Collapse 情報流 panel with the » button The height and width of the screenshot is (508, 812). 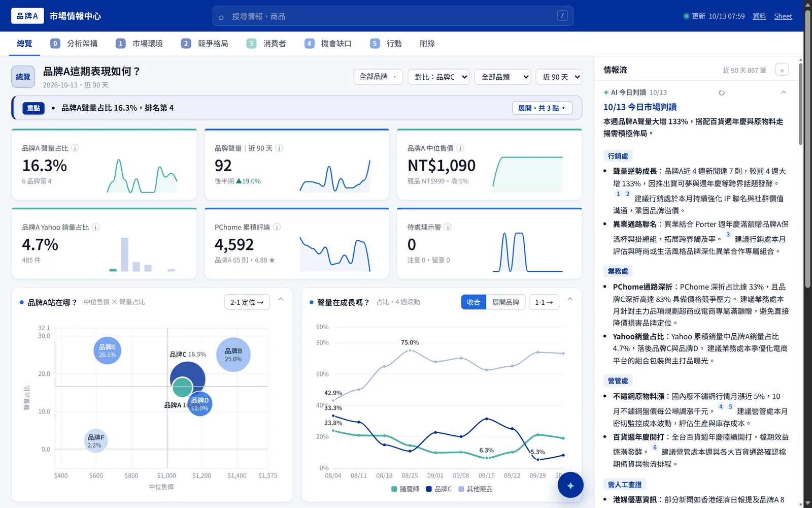782,70
